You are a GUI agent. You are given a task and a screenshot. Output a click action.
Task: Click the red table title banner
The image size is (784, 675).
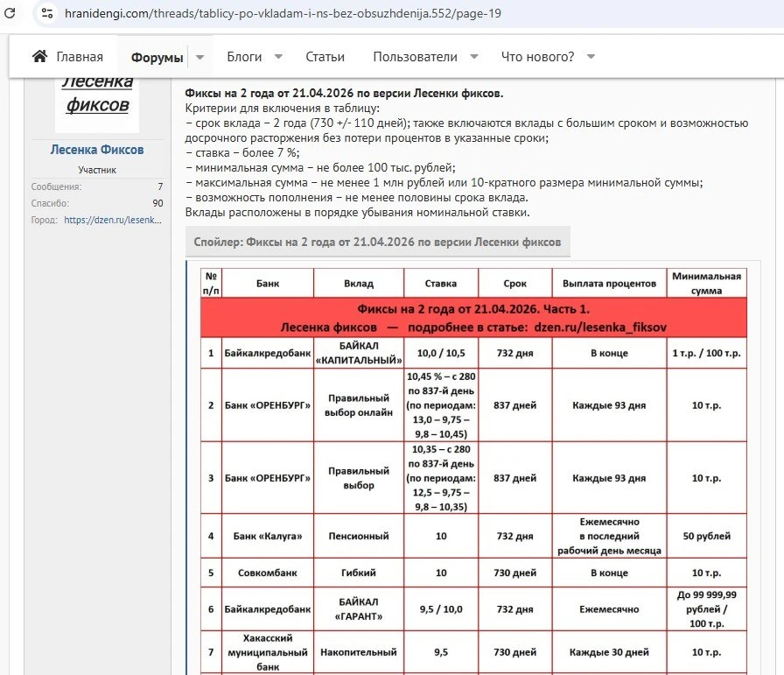coord(473,318)
